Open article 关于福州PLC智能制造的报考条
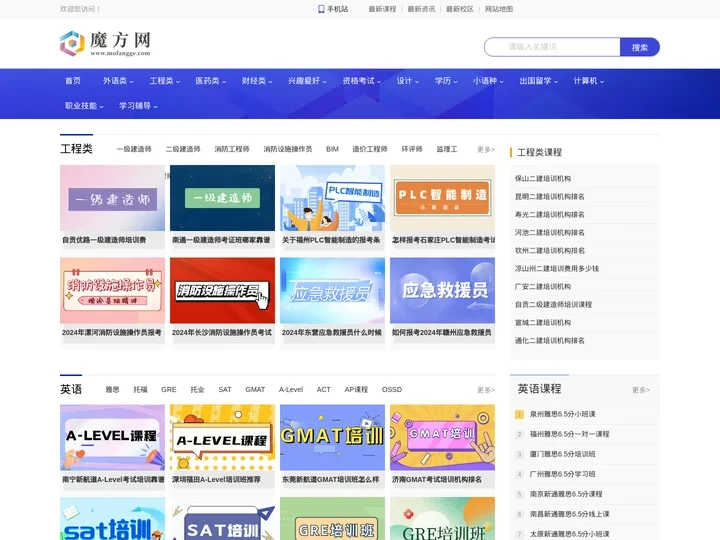Screen dimensions: 720x540 click(x=332, y=240)
